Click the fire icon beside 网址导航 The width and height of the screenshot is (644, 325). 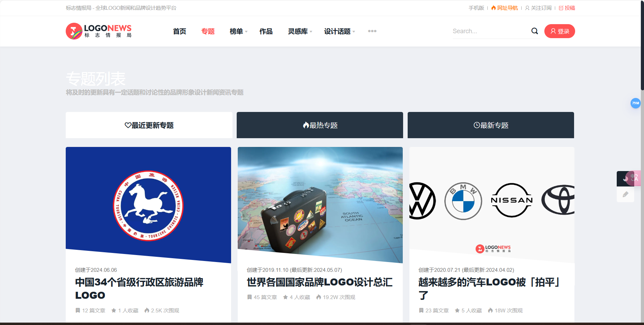click(493, 8)
